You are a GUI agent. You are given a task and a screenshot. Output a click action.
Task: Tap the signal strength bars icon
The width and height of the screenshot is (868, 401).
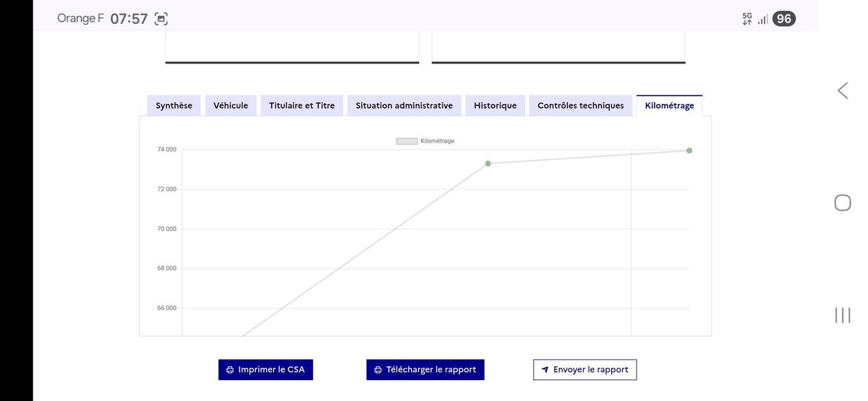tap(763, 20)
